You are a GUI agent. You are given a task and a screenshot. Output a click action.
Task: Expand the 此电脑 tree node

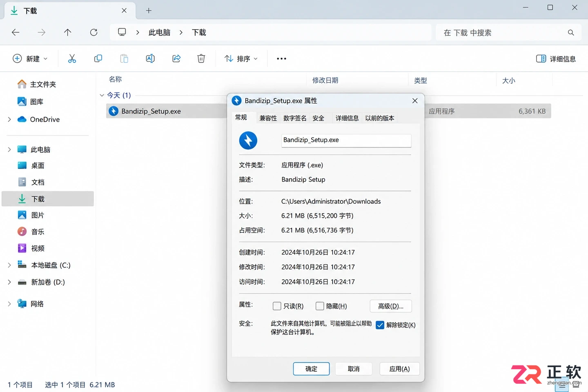(9, 149)
